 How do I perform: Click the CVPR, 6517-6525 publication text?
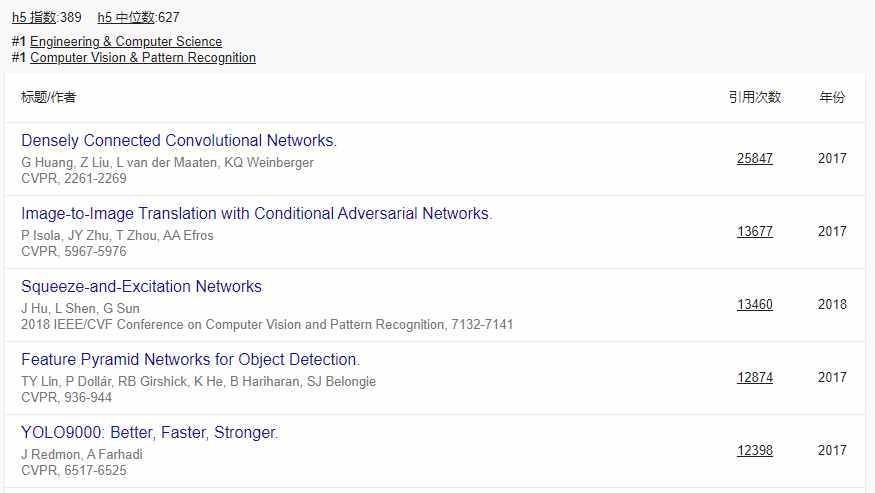tap(74, 470)
